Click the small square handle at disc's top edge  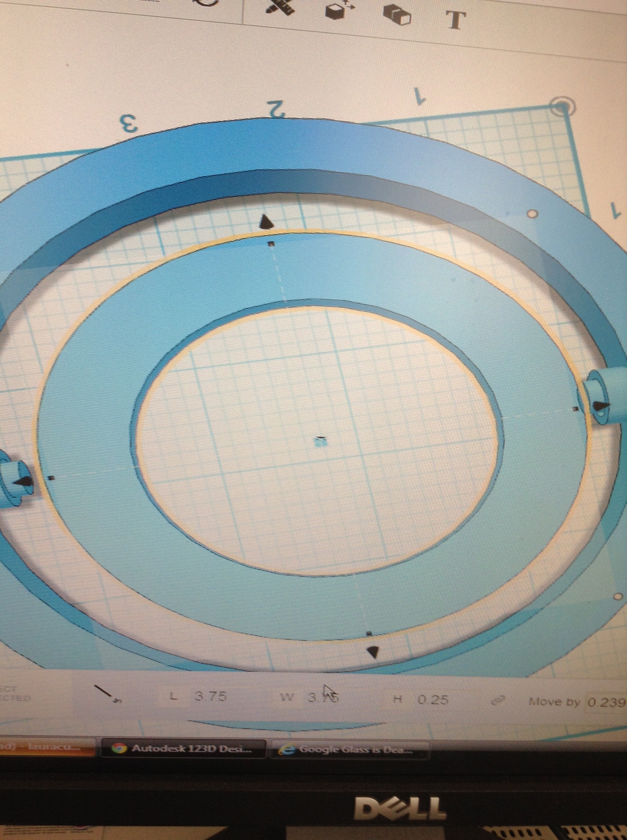[271, 244]
